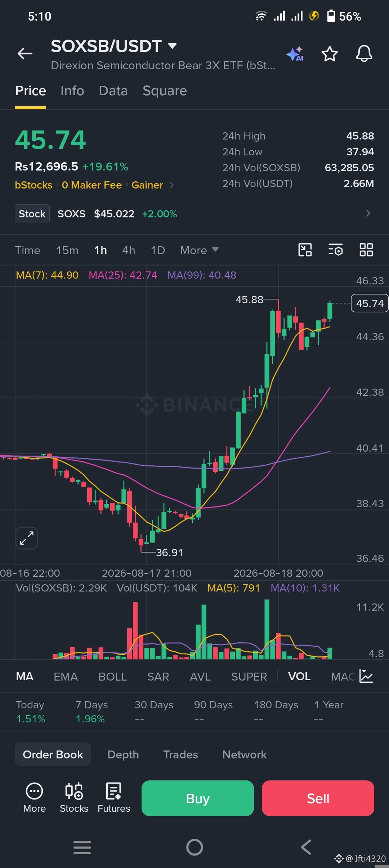Switch to the Square tab
Image resolution: width=389 pixels, height=868 pixels.
[x=165, y=91]
